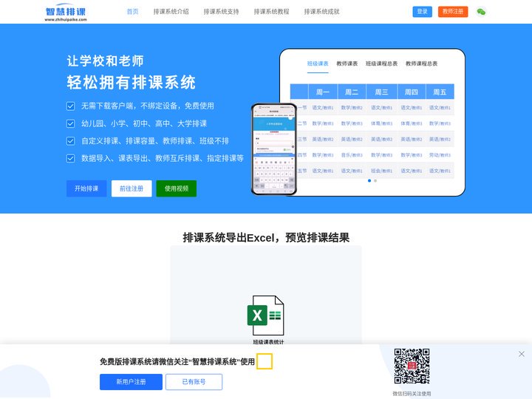Open 排课系统支持 menu item
532x399 pixels.
[221, 12]
